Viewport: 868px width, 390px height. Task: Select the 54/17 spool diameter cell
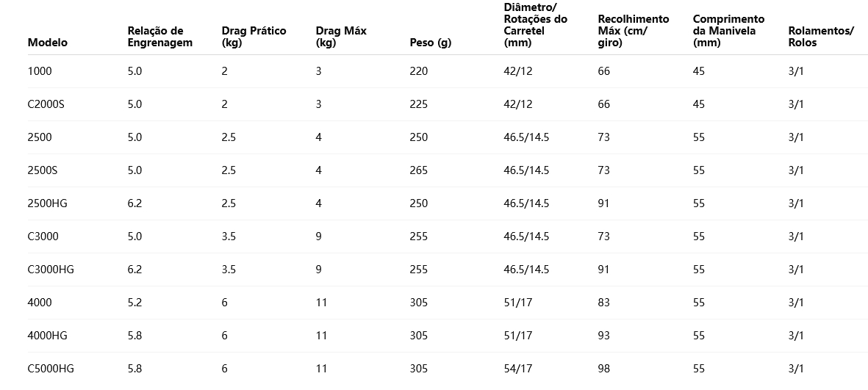518,369
